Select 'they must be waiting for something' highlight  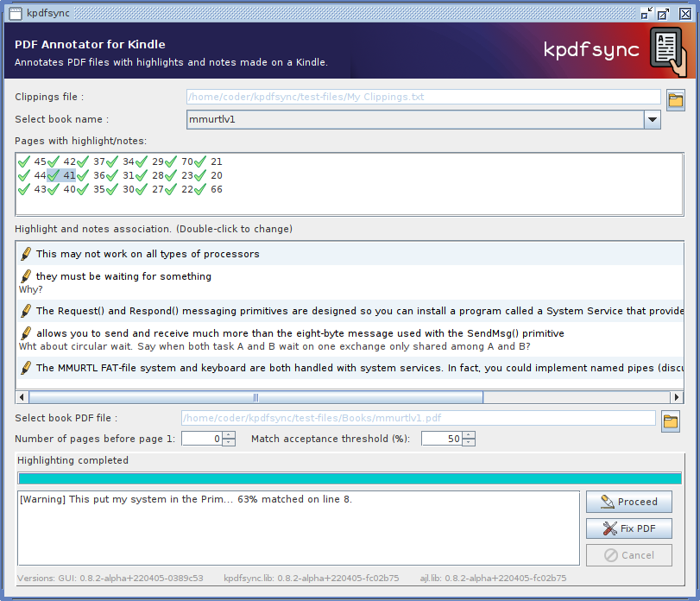(x=123, y=276)
